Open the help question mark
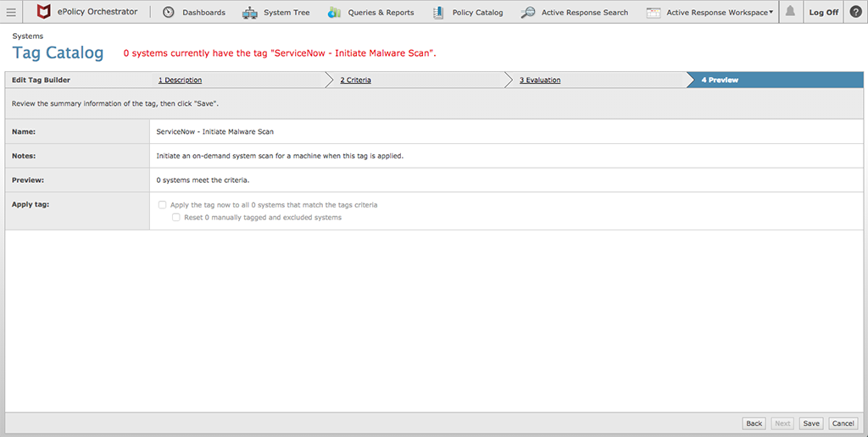Viewport: 868px width, 437px height. (855, 12)
